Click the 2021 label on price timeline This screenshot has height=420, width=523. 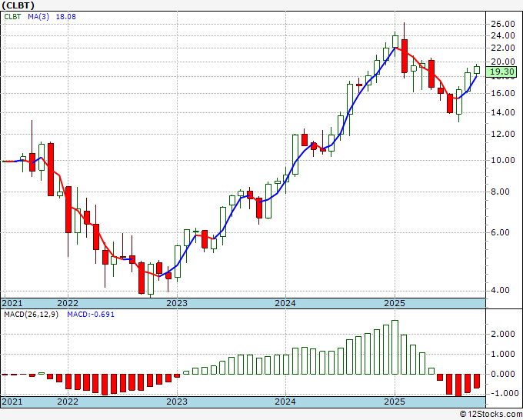point(12,303)
